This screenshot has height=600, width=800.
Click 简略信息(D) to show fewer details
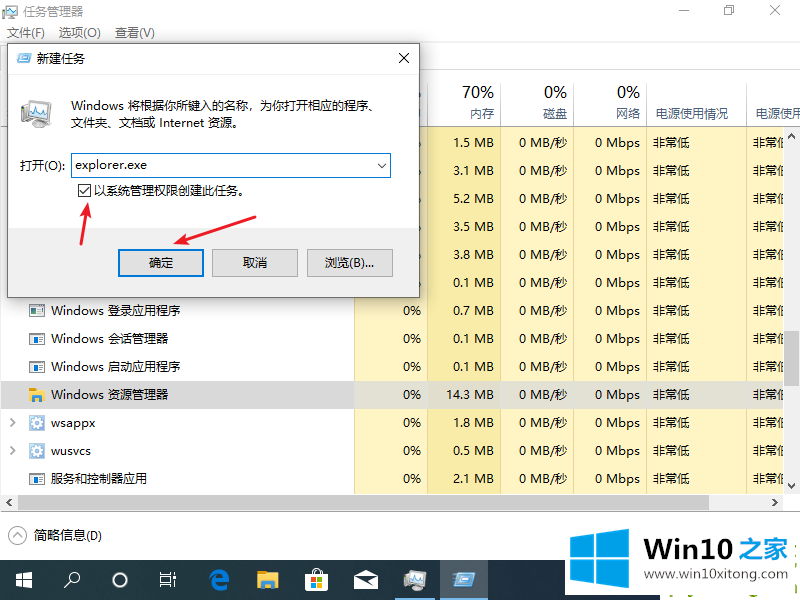pos(68,536)
